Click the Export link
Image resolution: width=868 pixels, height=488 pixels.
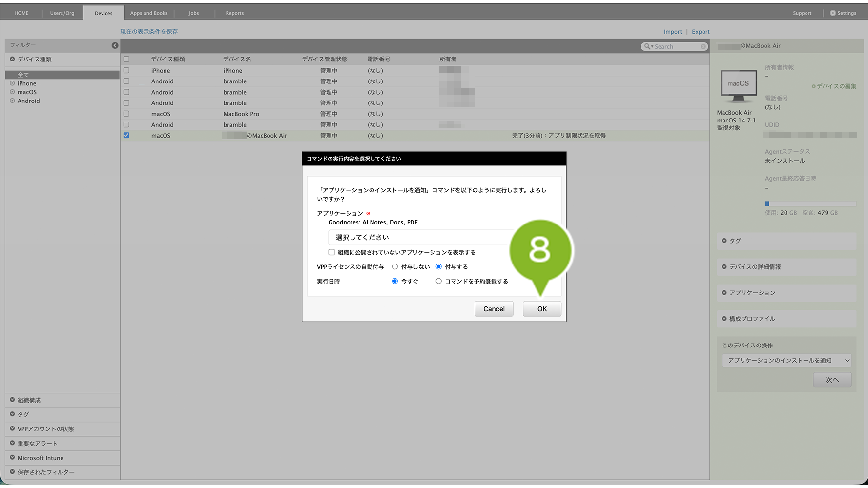[701, 32]
